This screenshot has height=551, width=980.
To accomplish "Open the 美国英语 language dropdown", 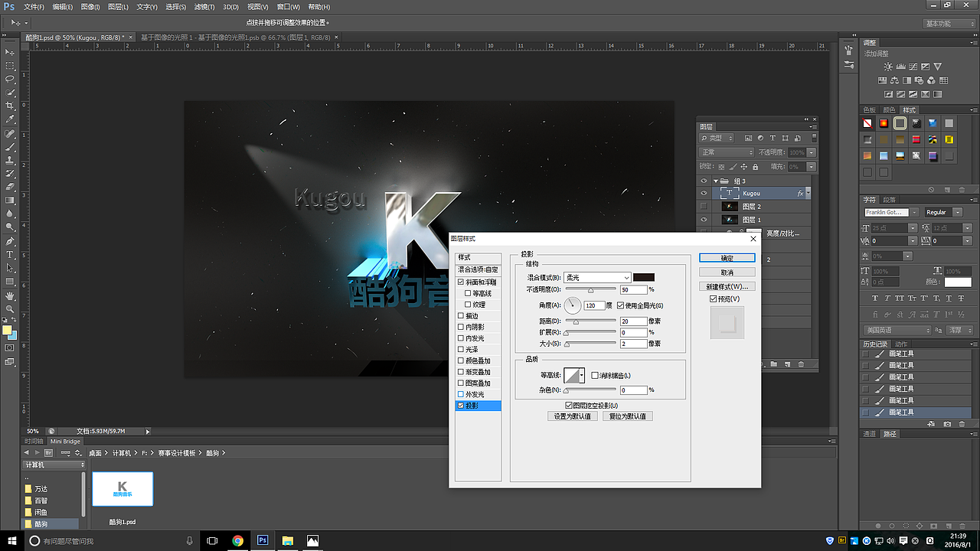I will click(897, 331).
